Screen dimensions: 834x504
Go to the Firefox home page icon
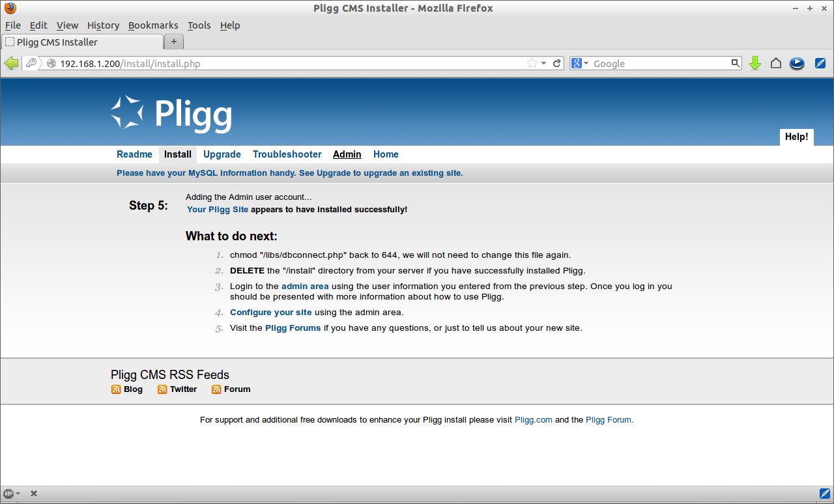coord(776,63)
